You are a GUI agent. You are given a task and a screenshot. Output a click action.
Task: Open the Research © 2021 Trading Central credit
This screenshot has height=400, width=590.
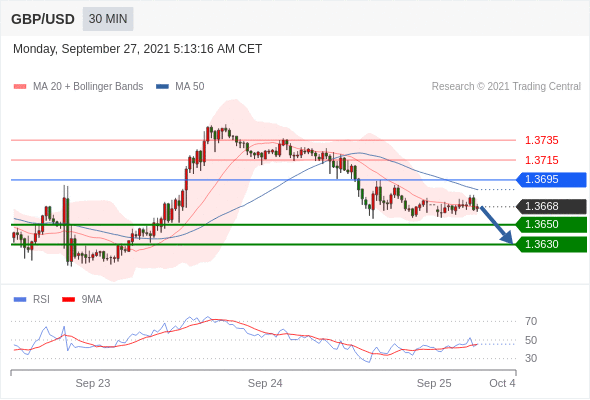pyautogui.click(x=506, y=87)
